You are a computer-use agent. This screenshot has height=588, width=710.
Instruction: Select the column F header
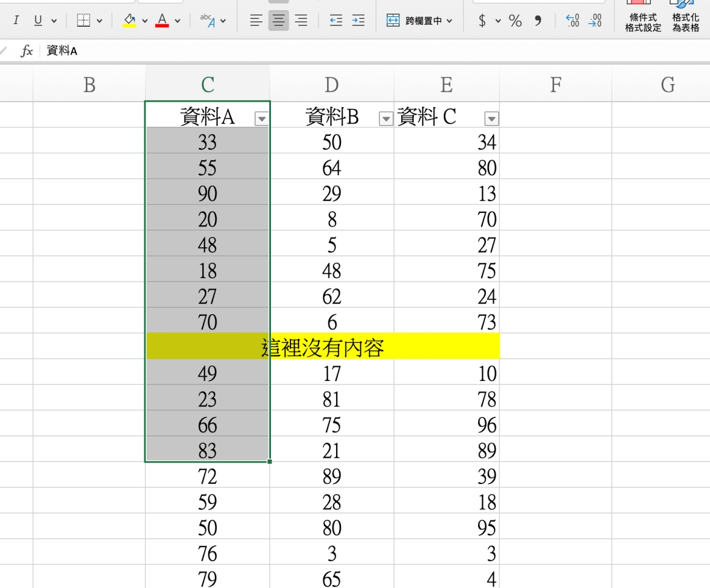555,86
